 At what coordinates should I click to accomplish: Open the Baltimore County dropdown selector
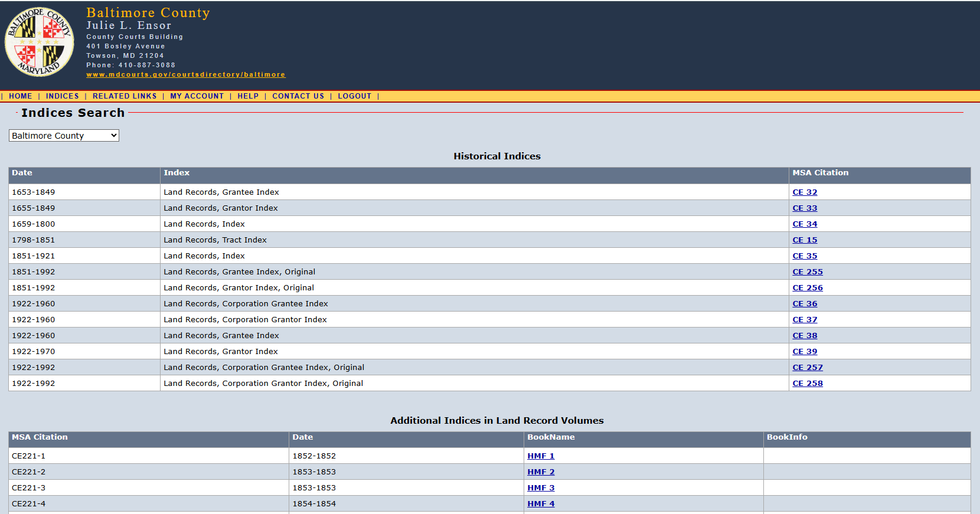coord(64,136)
